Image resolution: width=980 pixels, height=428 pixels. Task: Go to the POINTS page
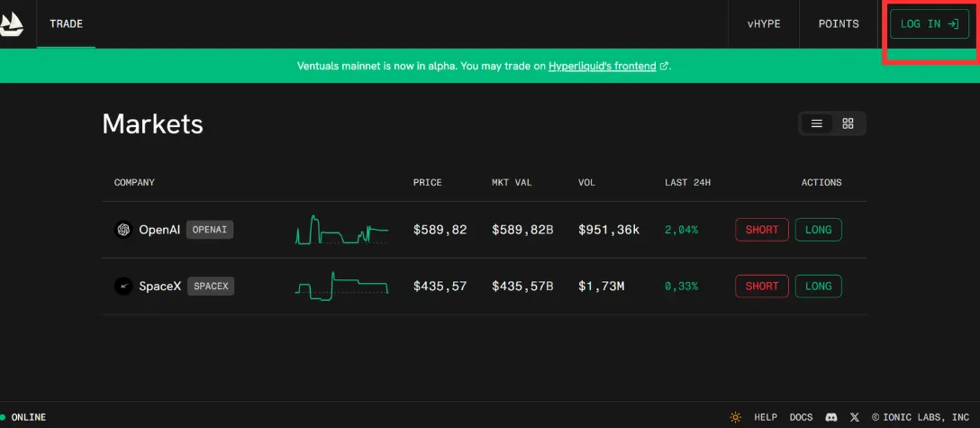tap(839, 24)
